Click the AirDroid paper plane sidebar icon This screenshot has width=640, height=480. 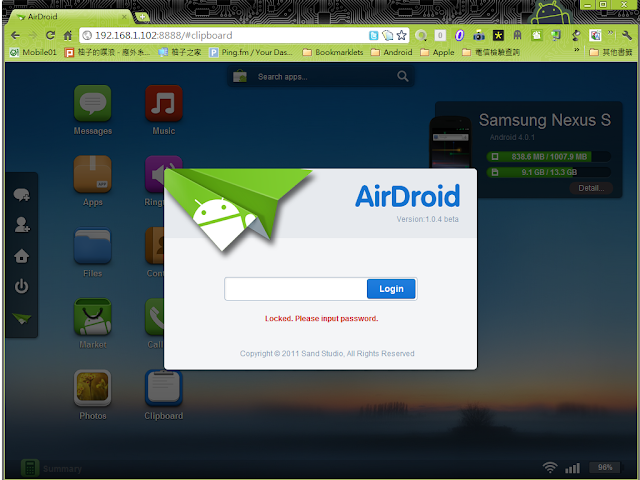tap(22, 318)
